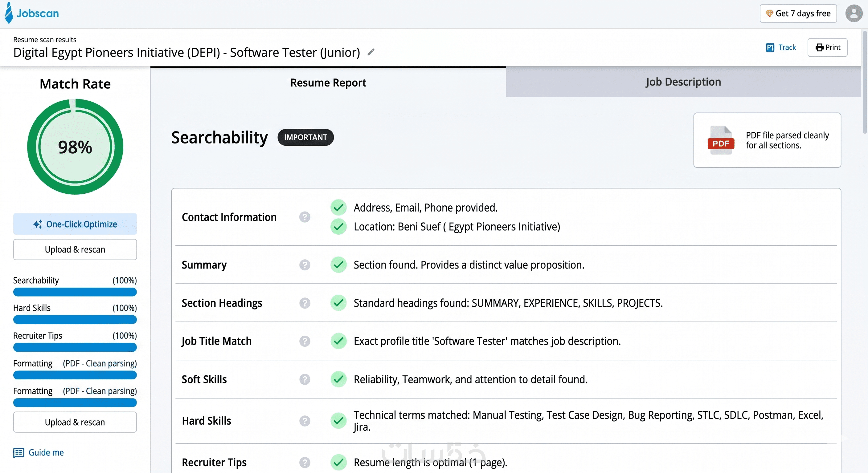Click the Track link
This screenshot has width=868, height=473.
tap(781, 47)
